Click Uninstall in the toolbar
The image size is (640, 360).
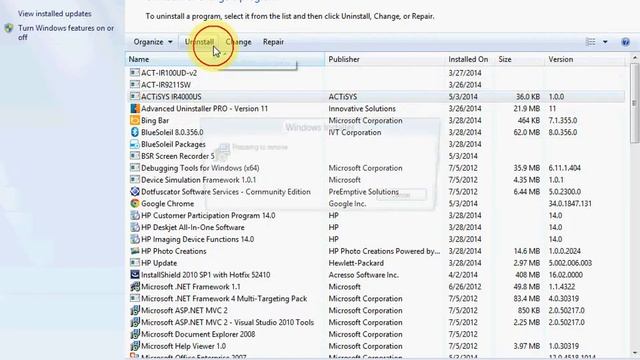pyautogui.click(x=199, y=42)
